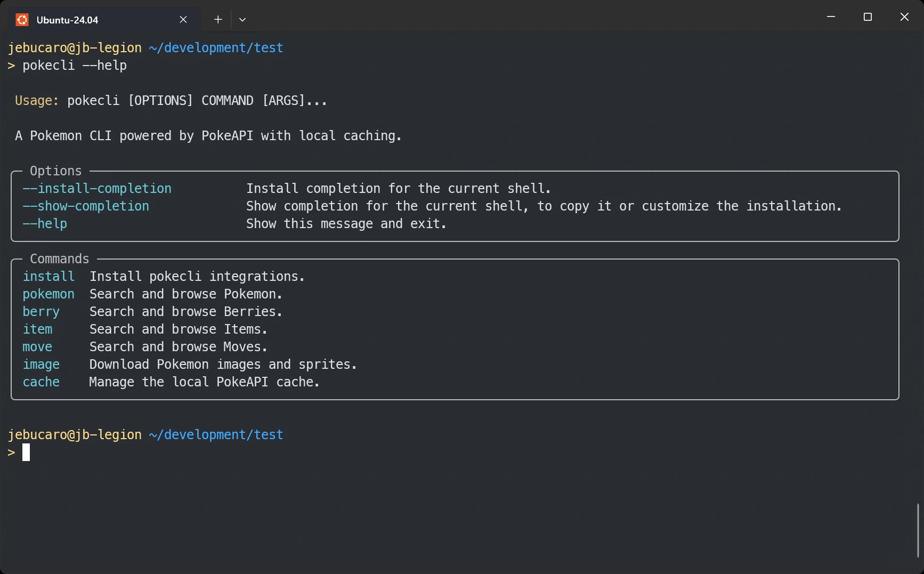Place cursor at the empty shell prompt

click(26, 452)
